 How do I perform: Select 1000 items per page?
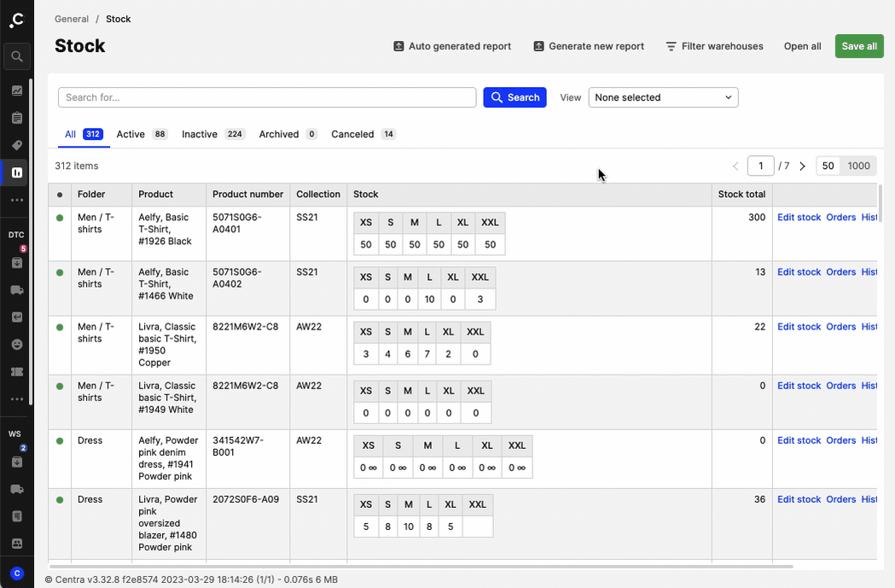coord(858,166)
